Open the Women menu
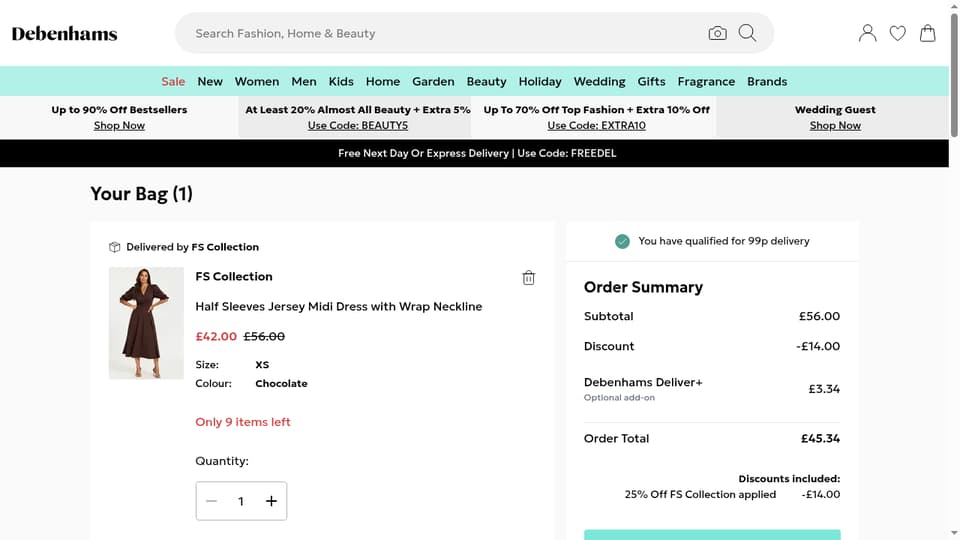The image size is (960, 540). coord(257,81)
